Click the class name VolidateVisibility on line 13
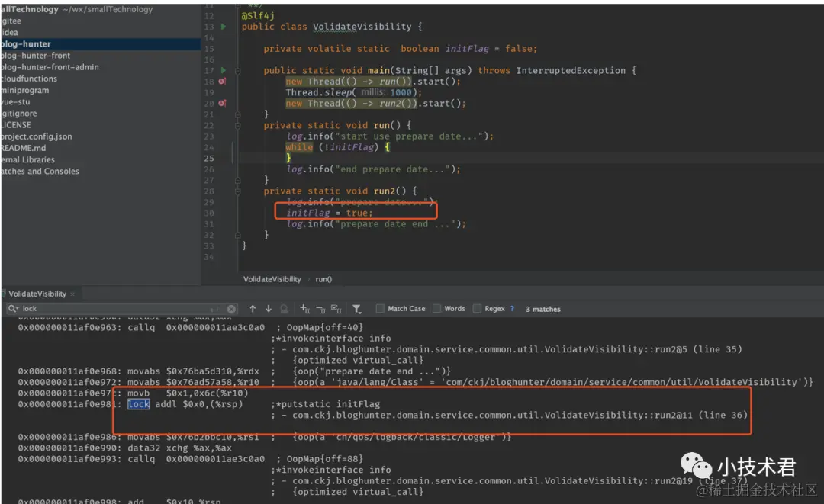The width and height of the screenshot is (824, 504). pos(362,27)
